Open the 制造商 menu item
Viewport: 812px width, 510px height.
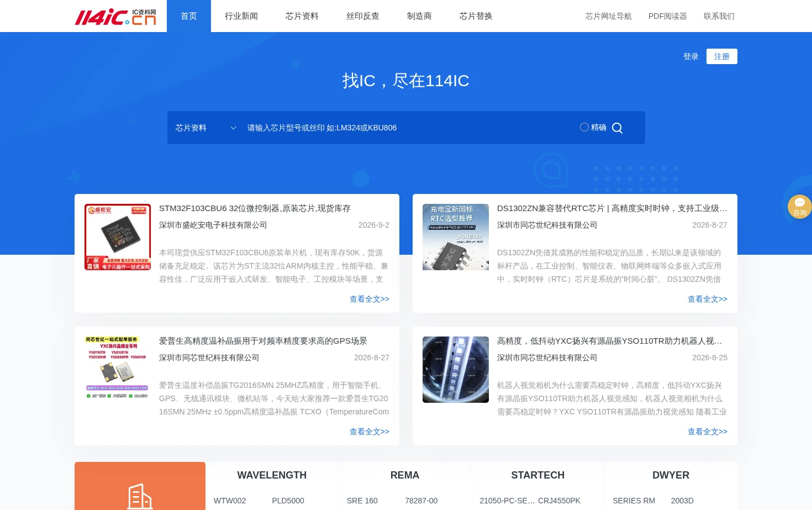419,16
